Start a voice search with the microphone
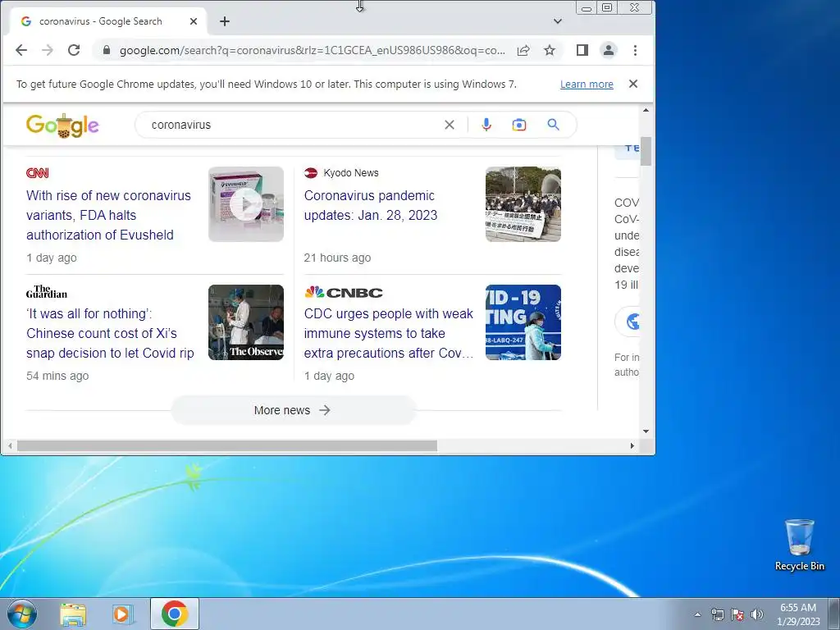This screenshot has height=630, width=840. coord(486,125)
